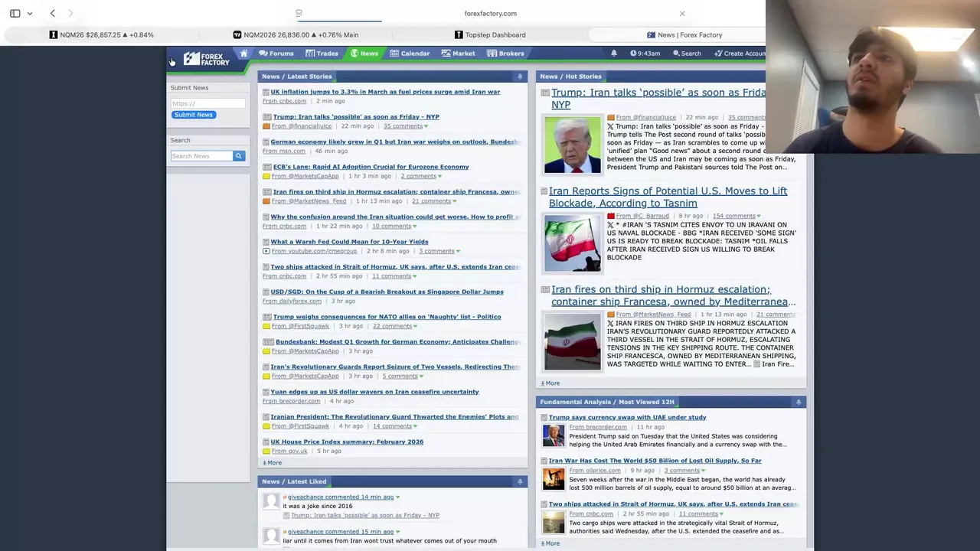
Task: Go back with Safari's back arrow
Action: pyautogui.click(x=52, y=13)
